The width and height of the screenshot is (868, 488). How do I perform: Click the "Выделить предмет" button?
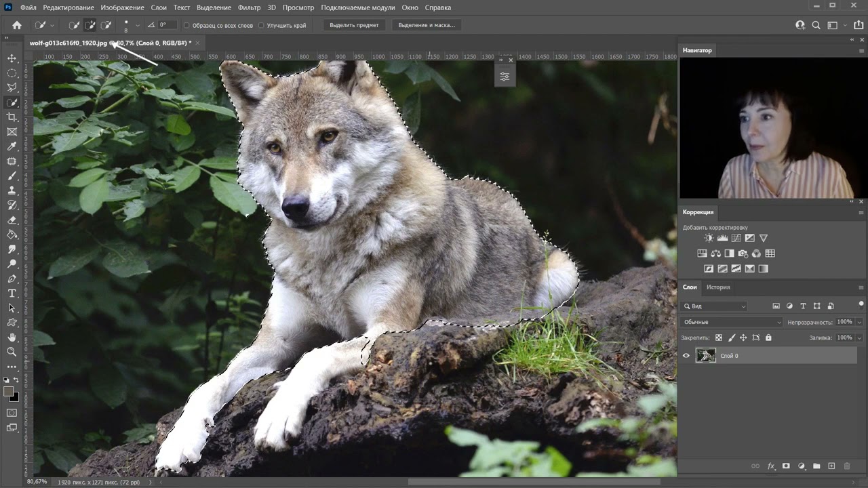[354, 25]
